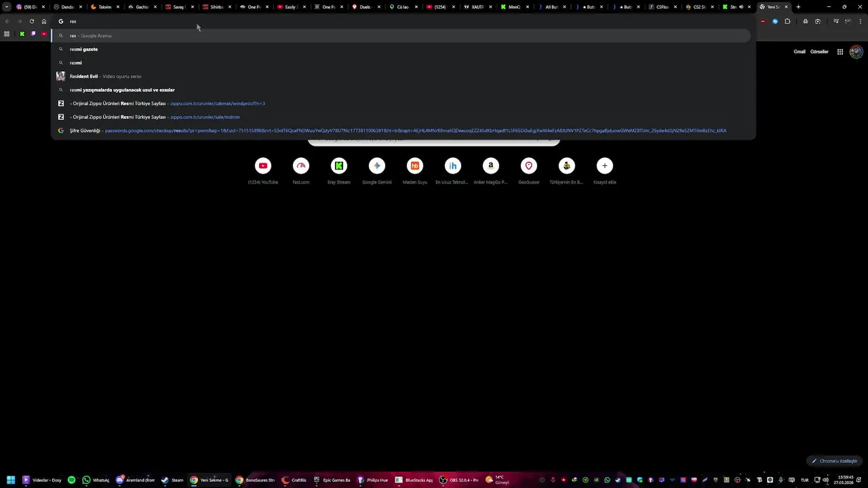Open the Chrome extensions puzzle icon

coord(787,21)
